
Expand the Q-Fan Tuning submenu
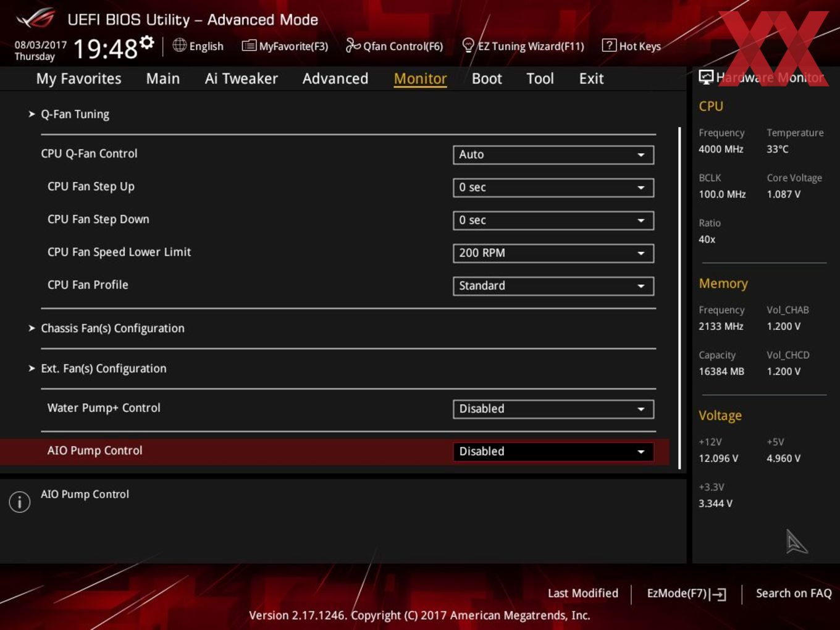75,114
